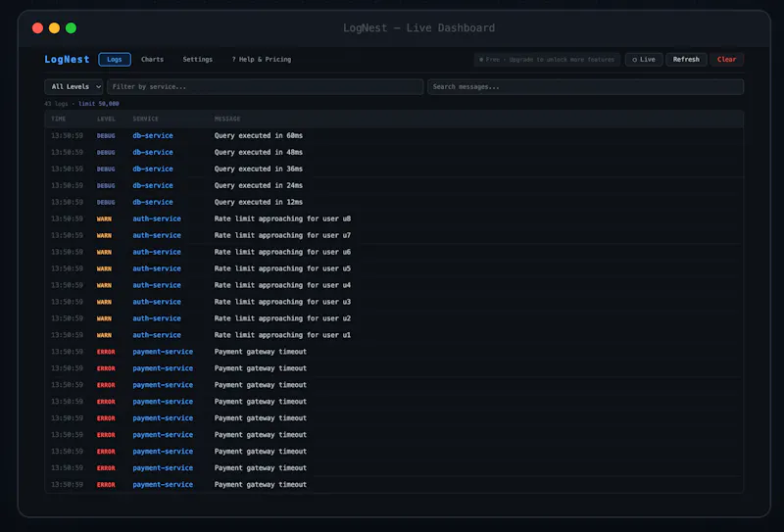Focus the Search messages field
Image resolution: width=784 pixels, height=532 pixels.
click(x=585, y=86)
